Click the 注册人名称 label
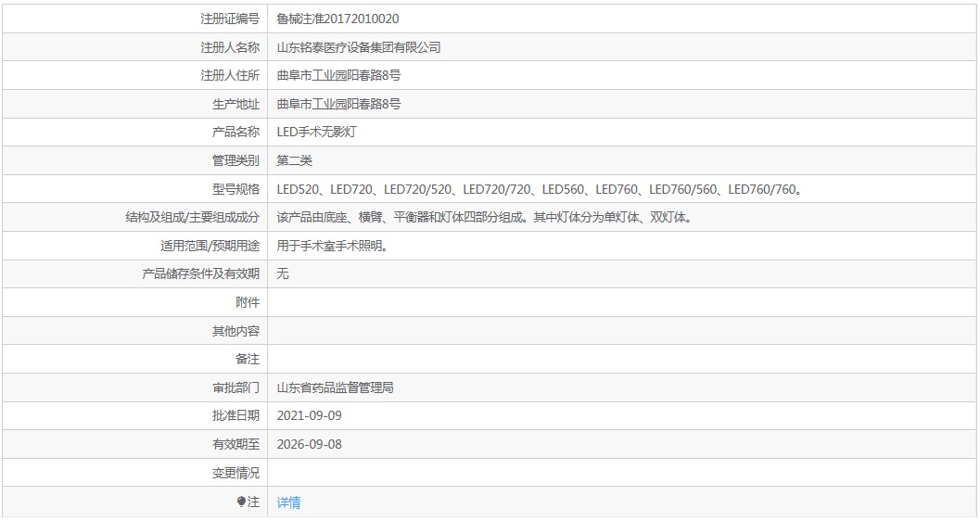Image resolution: width=980 pixels, height=521 pixels. [229, 47]
